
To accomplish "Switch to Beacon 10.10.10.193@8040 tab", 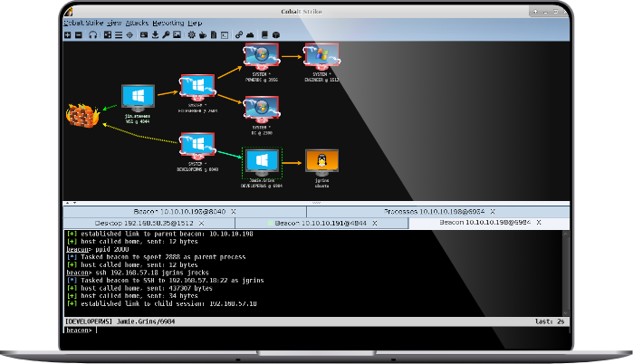I will 185,212.
